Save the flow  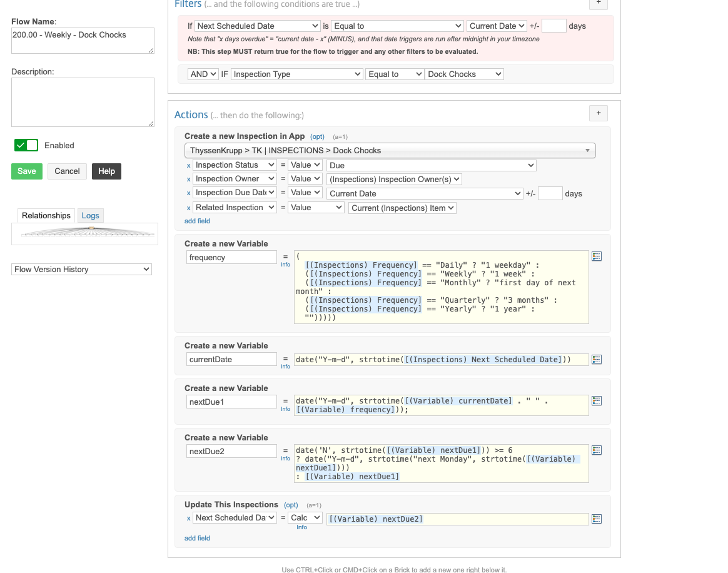27,171
